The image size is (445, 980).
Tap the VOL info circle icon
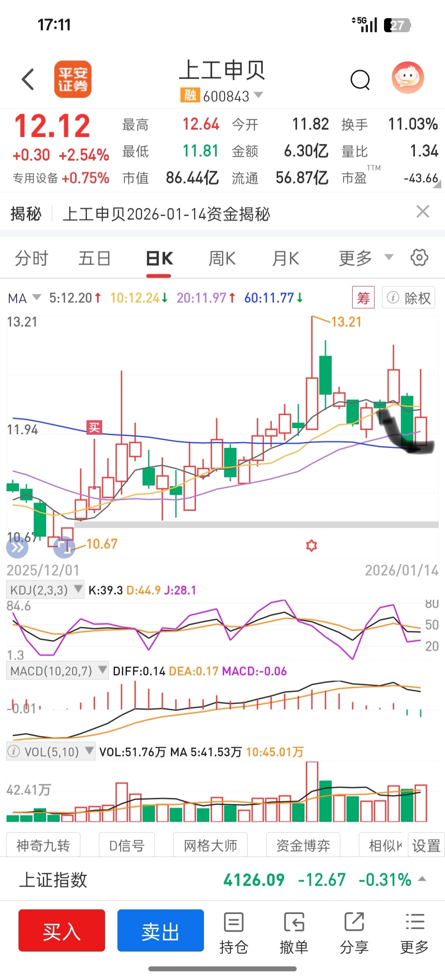[x=14, y=751]
